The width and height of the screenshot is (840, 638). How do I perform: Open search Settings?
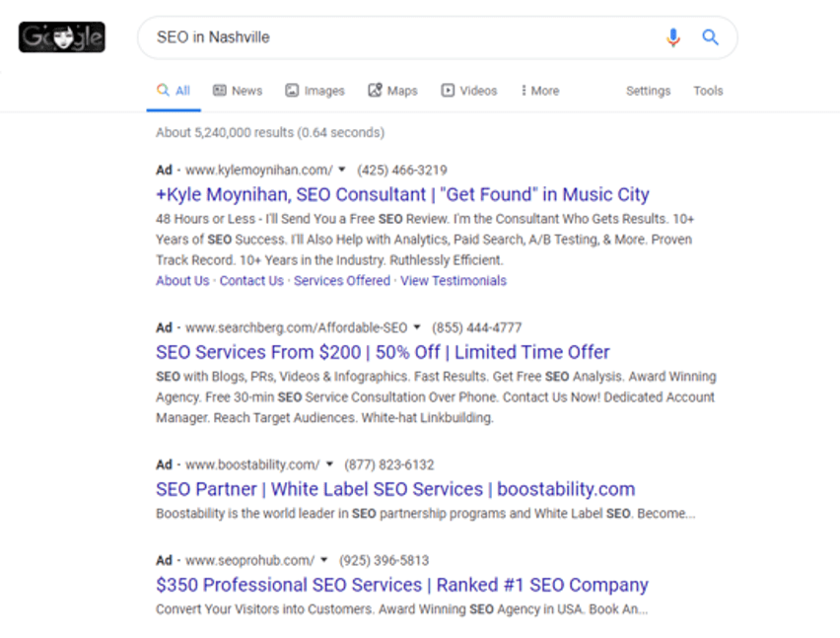tap(648, 91)
